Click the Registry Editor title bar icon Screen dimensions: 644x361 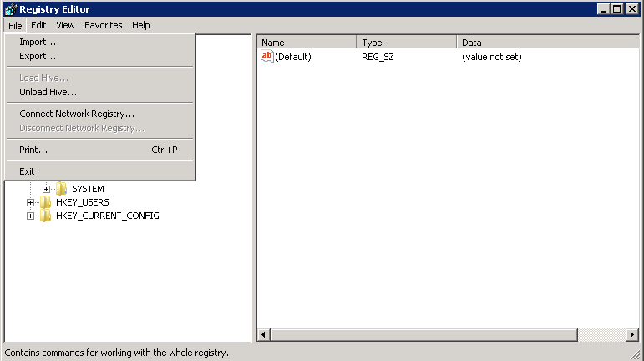[x=11, y=9]
